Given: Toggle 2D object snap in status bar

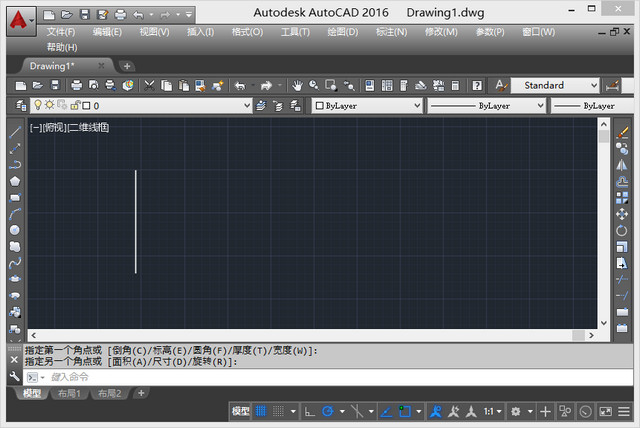Looking at the screenshot, I should tap(404, 411).
